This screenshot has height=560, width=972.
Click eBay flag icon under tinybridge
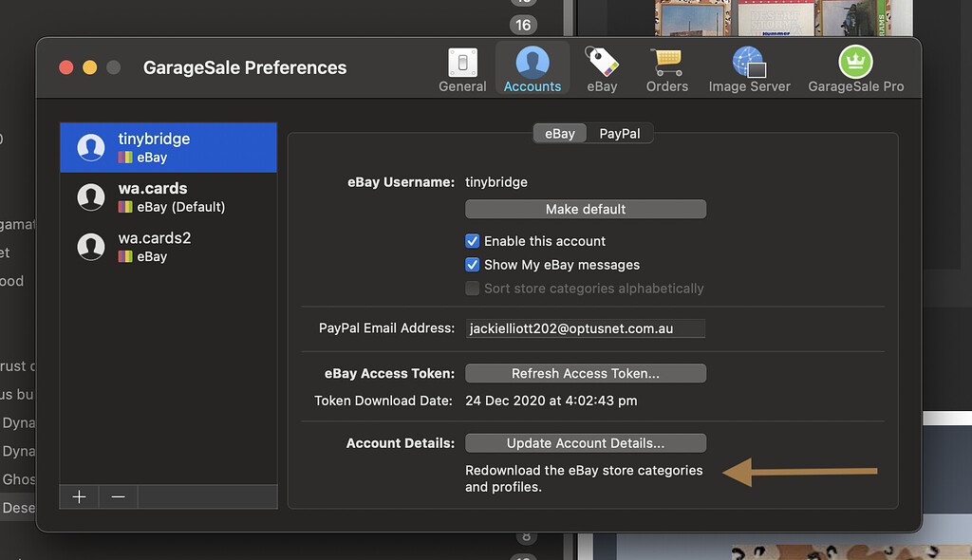pyautogui.click(x=125, y=157)
